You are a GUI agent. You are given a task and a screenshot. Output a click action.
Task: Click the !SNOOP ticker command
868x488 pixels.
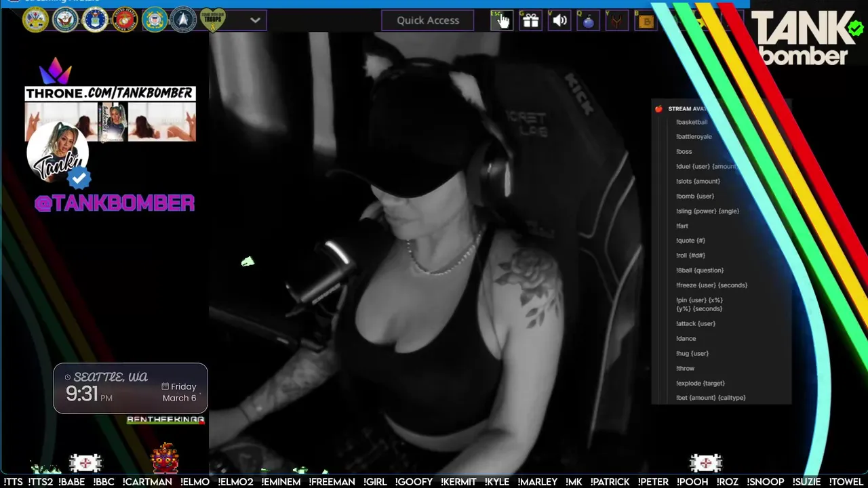point(765,482)
